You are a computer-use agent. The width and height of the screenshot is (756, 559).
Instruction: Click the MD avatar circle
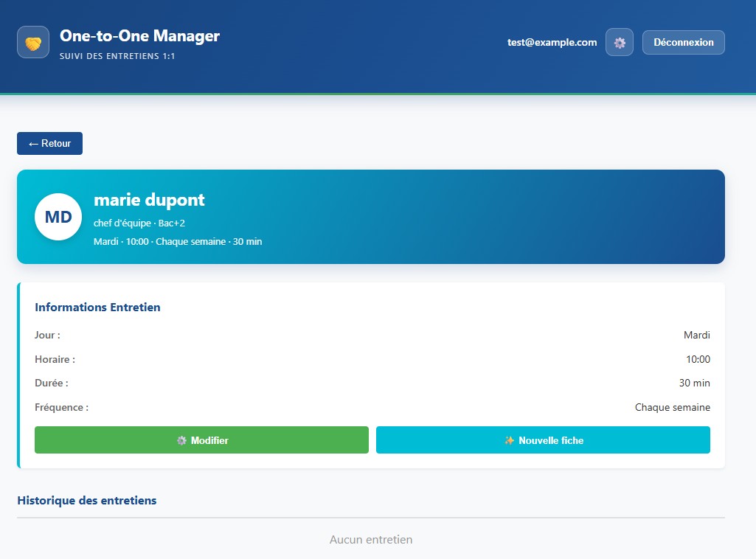(x=58, y=217)
